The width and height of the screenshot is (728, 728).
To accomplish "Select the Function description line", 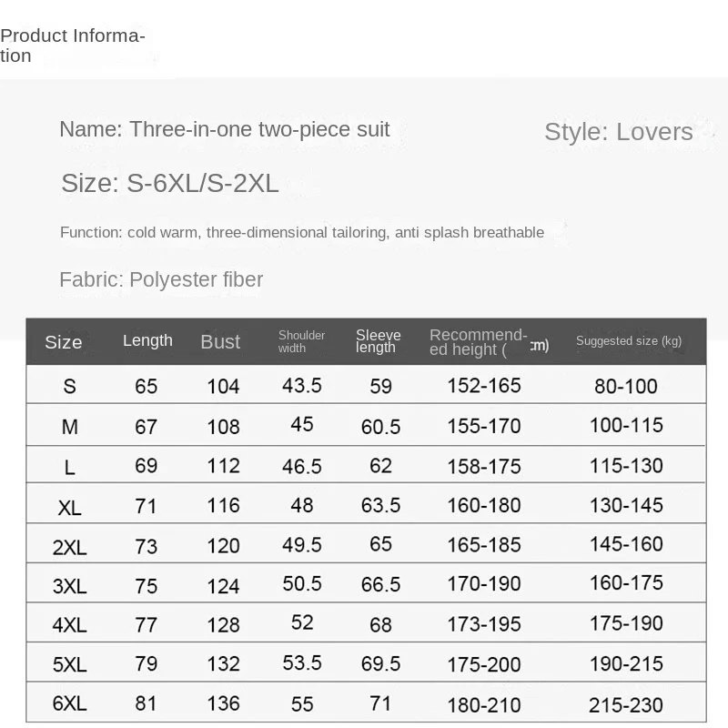I will 302,233.
